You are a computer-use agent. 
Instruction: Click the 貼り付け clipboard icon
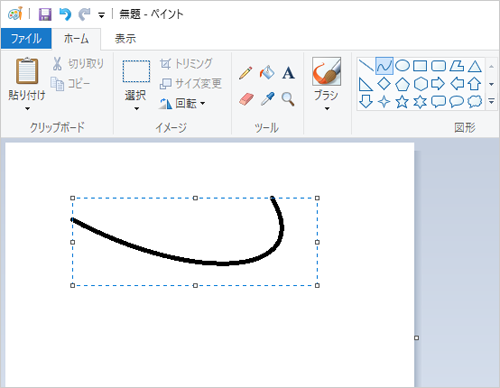(27, 71)
